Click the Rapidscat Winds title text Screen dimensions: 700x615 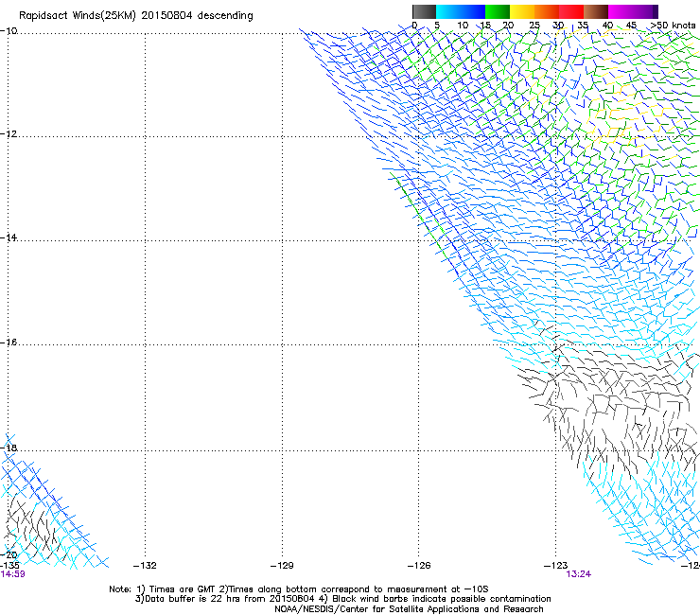pyautogui.click(x=135, y=15)
